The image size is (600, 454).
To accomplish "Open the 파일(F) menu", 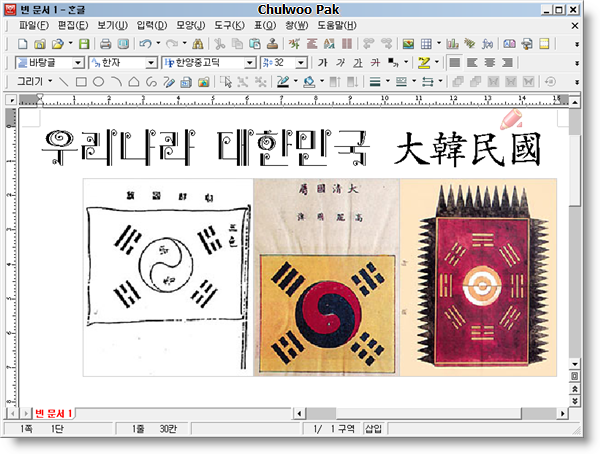I will 34,25.
